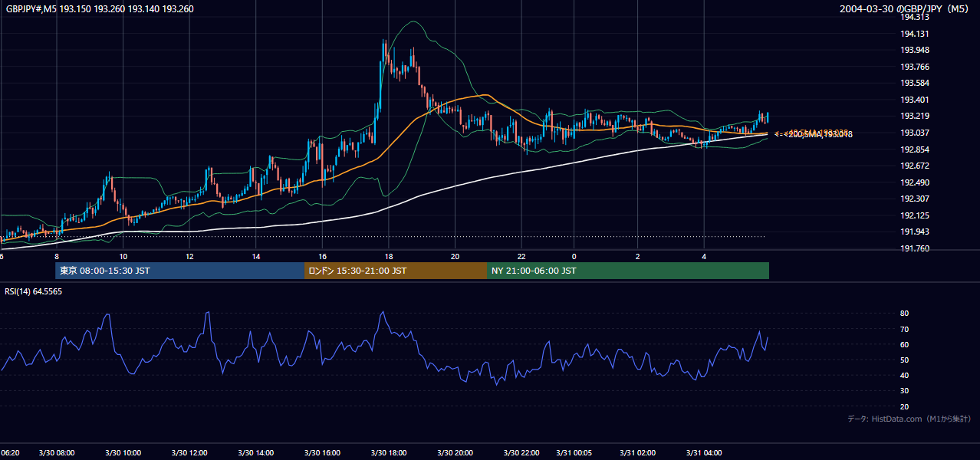Screen dimensions: 980x460
Task: Click RSI scale value 50
Action: tap(905, 360)
